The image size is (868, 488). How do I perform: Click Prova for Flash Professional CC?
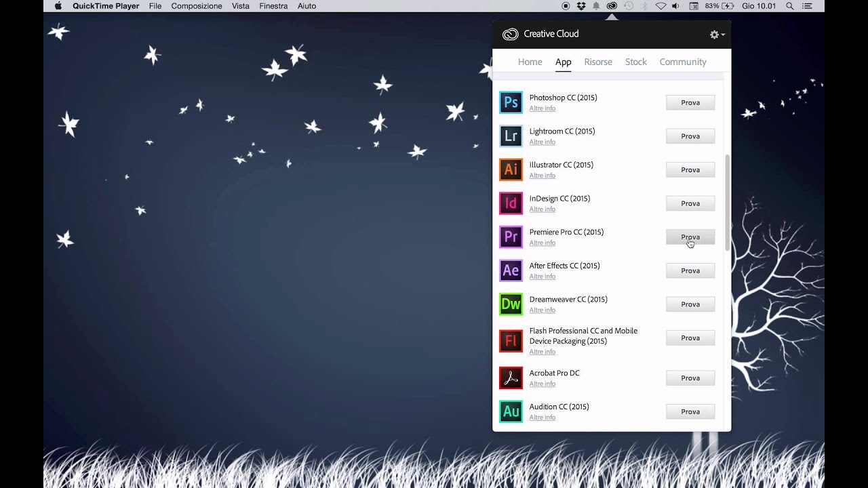(690, 338)
